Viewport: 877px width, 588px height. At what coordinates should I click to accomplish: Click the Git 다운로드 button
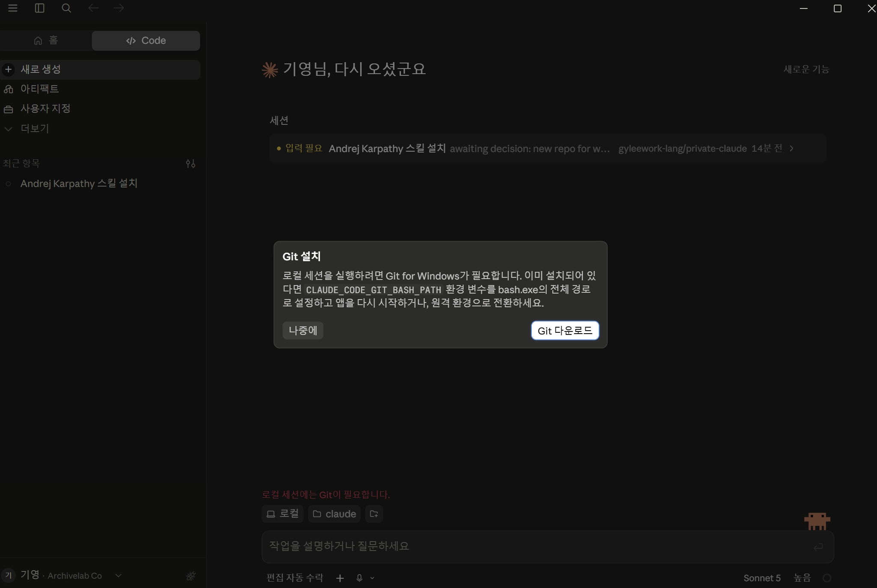click(565, 331)
